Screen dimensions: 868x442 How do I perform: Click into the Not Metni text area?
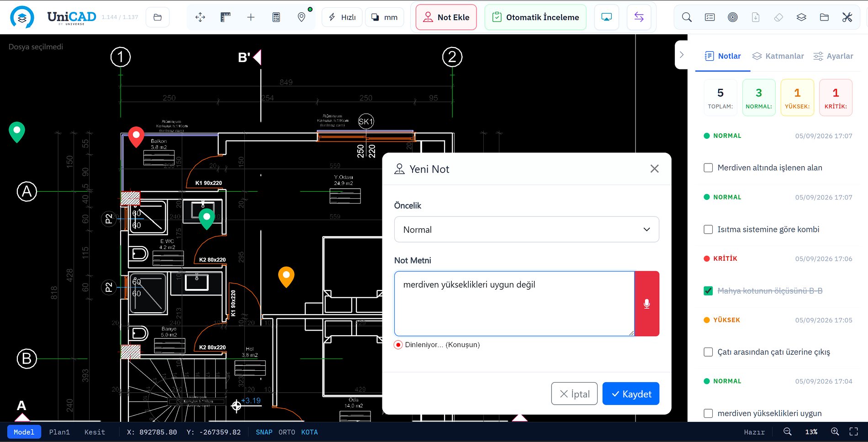point(514,304)
